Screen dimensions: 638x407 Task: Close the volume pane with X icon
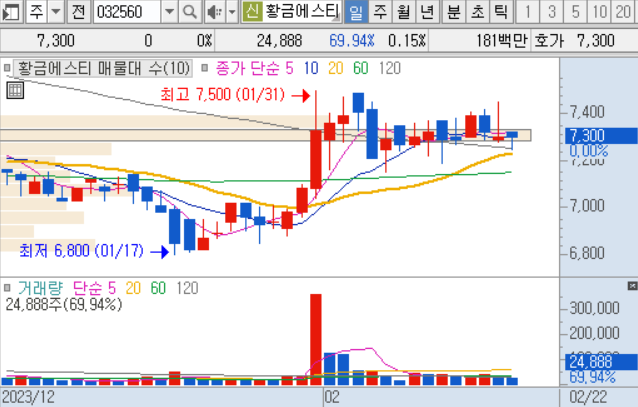point(632,286)
